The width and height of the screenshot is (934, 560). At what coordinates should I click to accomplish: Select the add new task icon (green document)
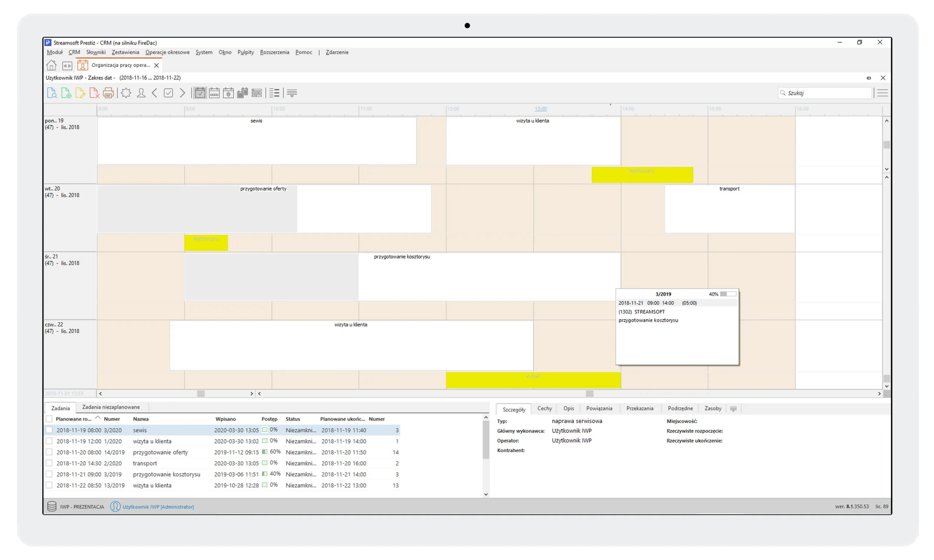[x=66, y=93]
